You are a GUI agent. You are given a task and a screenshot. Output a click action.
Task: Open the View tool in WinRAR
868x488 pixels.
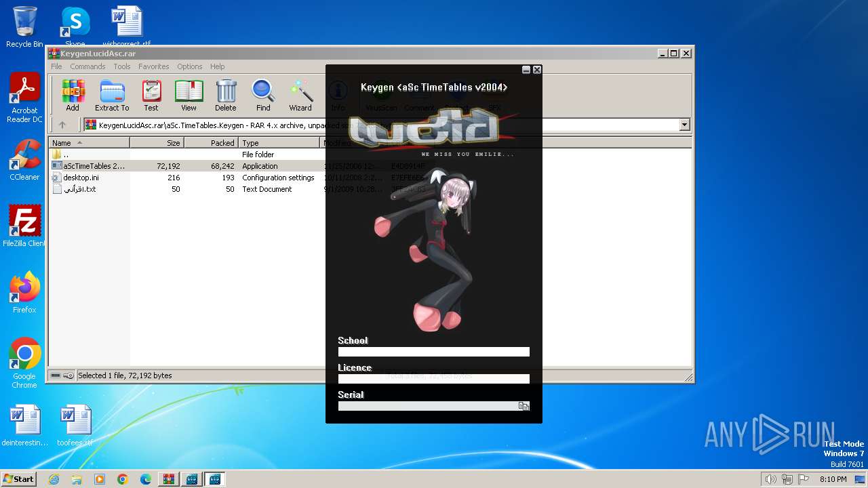tap(189, 96)
